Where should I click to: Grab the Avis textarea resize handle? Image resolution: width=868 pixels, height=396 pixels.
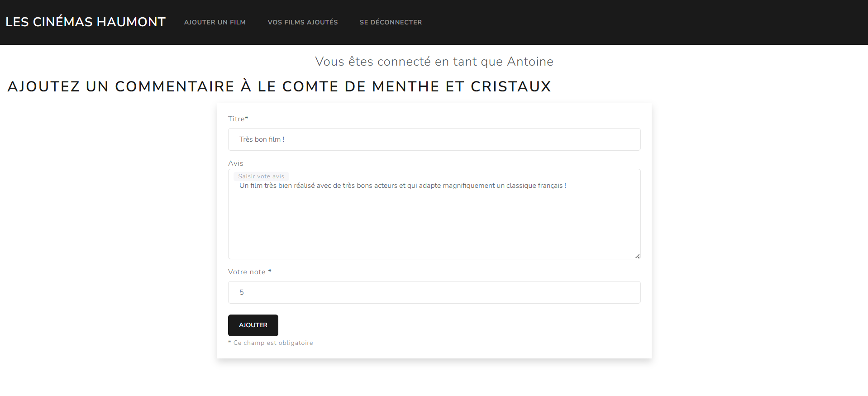[637, 256]
